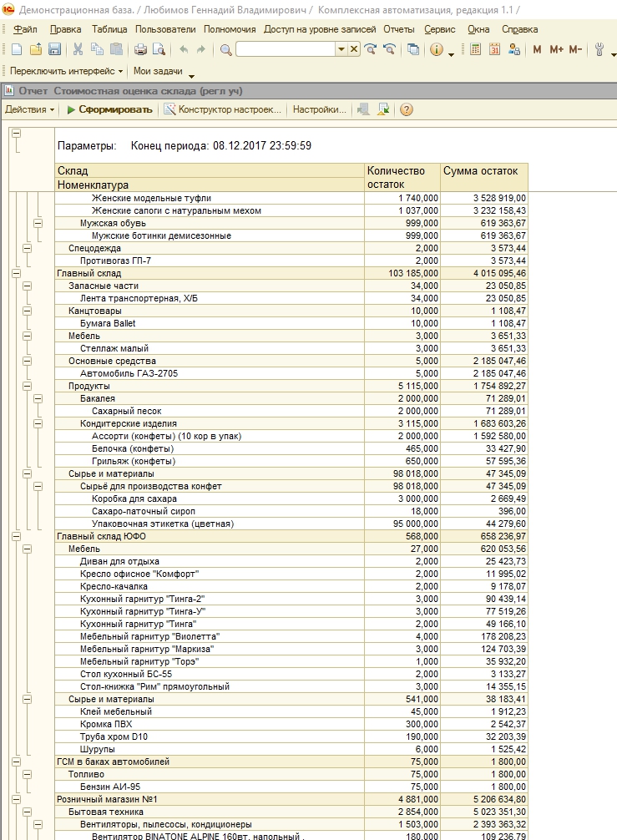Click the Print preview icon
Viewport: 617px width, 840px height.
pyautogui.click(x=159, y=50)
